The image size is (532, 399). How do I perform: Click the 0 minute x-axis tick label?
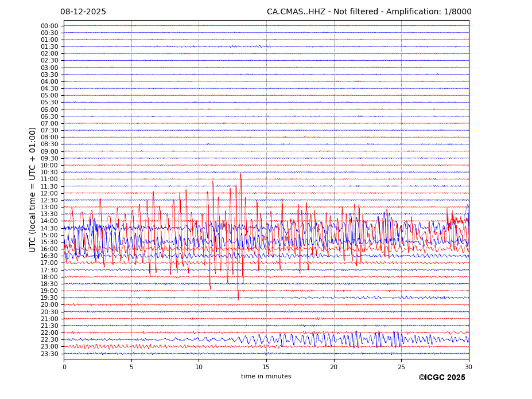(x=64, y=367)
